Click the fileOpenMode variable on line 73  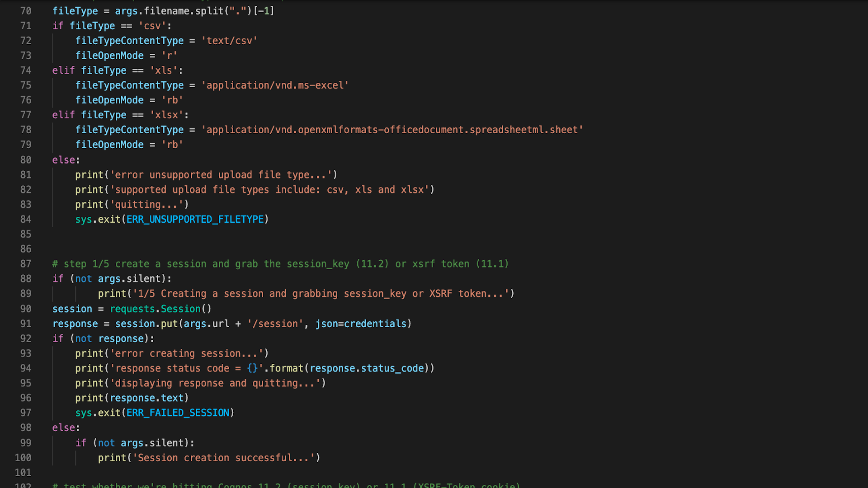[109, 55]
